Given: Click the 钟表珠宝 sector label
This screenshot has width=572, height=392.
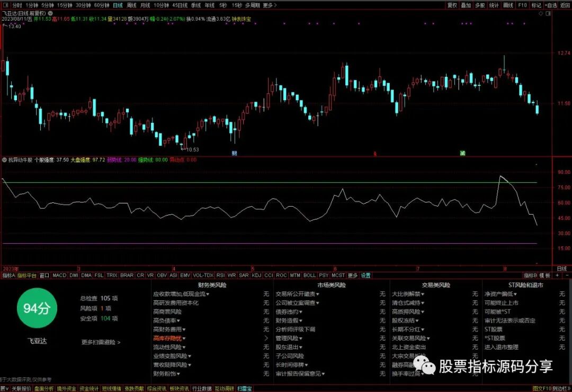Looking at the screenshot, I should (x=241, y=19).
